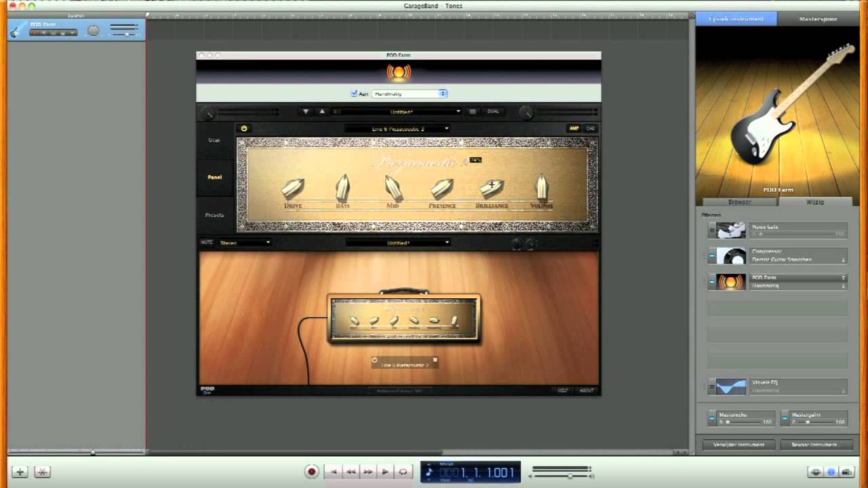Viewport: 868px width, 488px height.
Task: Click the Brilliance knob on the amp panel
Action: point(492,188)
